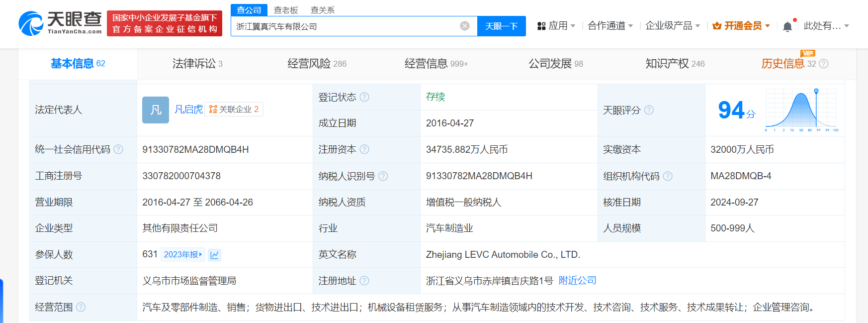The height and width of the screenshot is (323, 868).
Task: Clear the search box text
Action: (465, 26)
